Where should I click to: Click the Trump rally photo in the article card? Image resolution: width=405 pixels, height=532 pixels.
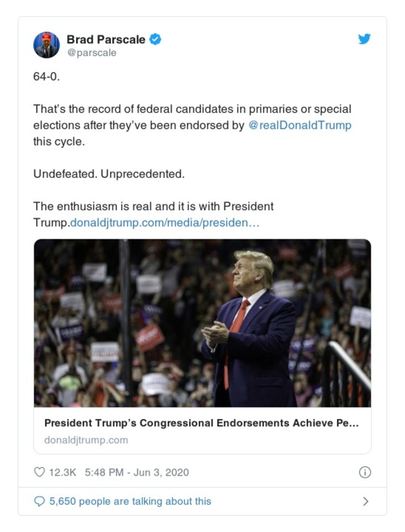[202, 324]
